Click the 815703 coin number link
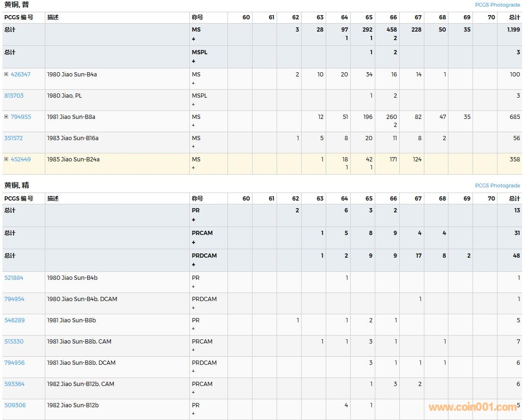This screenshot has width=523, height=420. click(x=14, y=96)
